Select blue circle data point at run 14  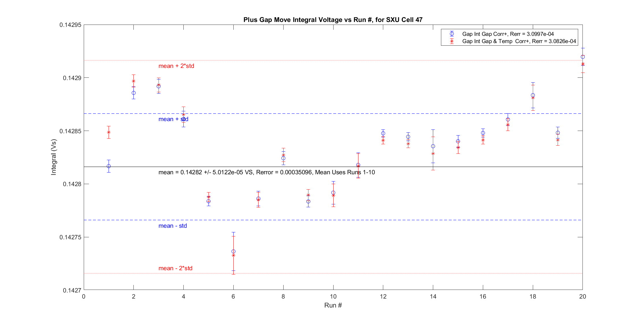pyautogui.click(x=433, y=146)
